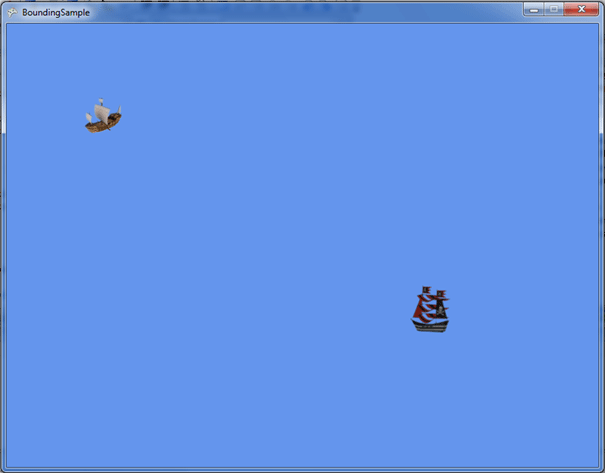605x473 pixels.
Task: Click the BoundingSample title bar app icon
Action: 12,12
